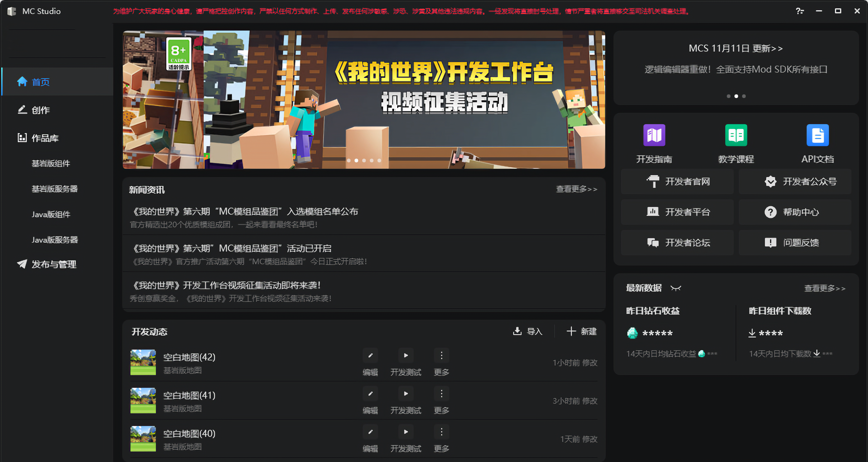Screen dimensions: 868x462
Task: Select 基岩版服务器 in the sidebar
Action: pyautogui.click(x=55, y=189)
